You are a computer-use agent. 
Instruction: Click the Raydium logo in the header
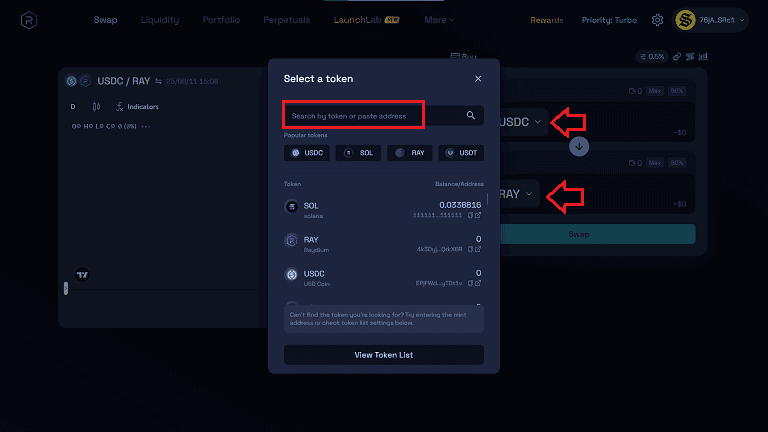click(x=29, y=20)
